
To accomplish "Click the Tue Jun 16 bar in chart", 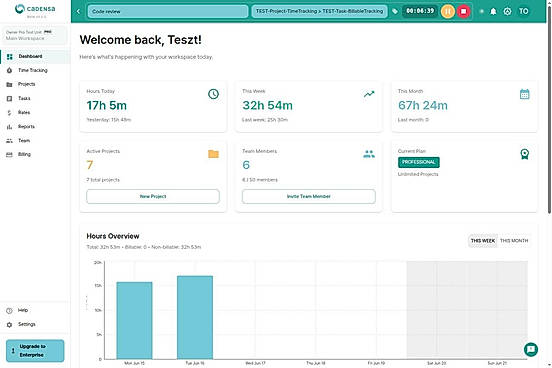I will [x=195, y=317].
